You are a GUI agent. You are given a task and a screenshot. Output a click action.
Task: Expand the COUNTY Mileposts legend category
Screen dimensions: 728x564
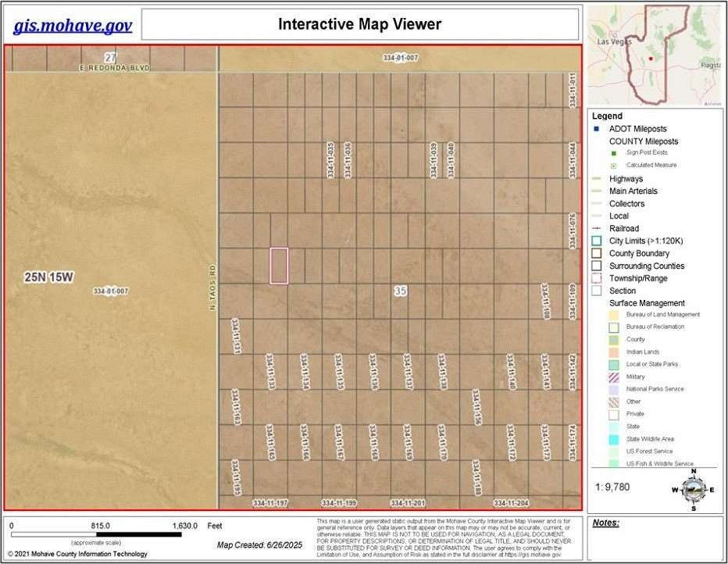[x=642, y=141]
